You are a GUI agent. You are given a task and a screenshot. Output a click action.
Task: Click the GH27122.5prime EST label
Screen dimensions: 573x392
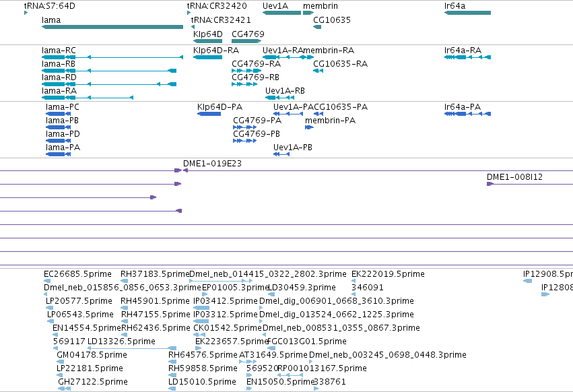pos(93,382)
